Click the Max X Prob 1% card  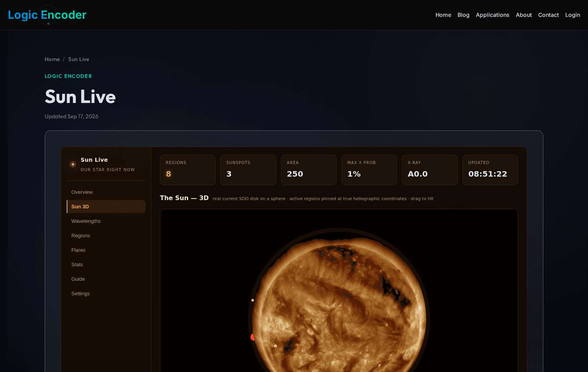pyautogui.click(x=369, y=170)
